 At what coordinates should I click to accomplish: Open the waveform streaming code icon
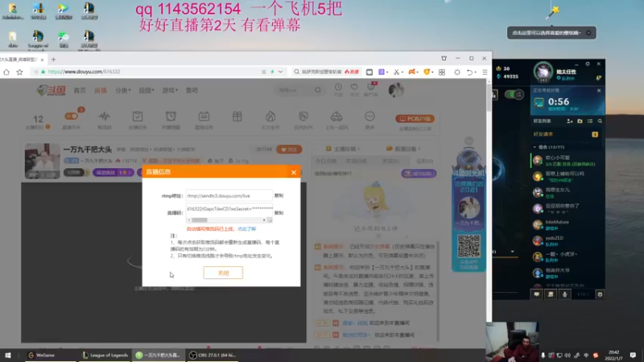pyautogui.click(x=105, y=116)
